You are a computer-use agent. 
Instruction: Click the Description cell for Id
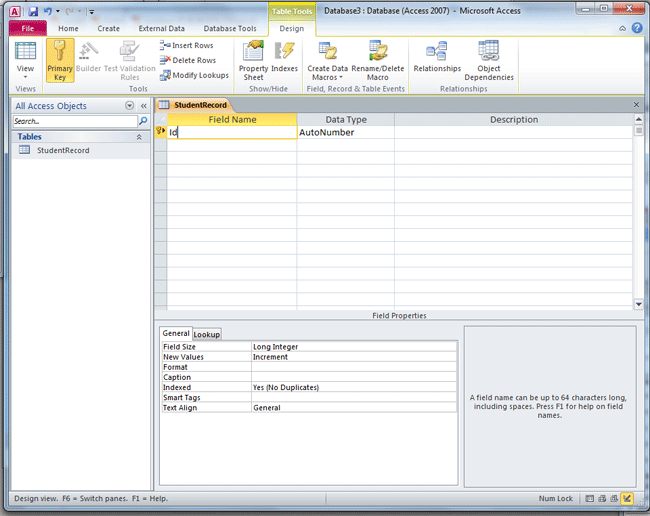pos(514,133)
